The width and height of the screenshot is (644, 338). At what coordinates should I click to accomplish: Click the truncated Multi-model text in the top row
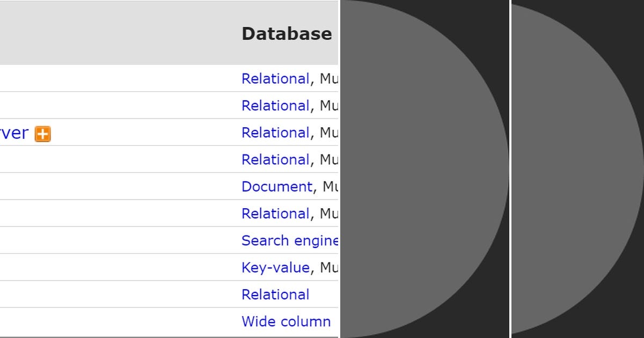[x=330, y=78]
